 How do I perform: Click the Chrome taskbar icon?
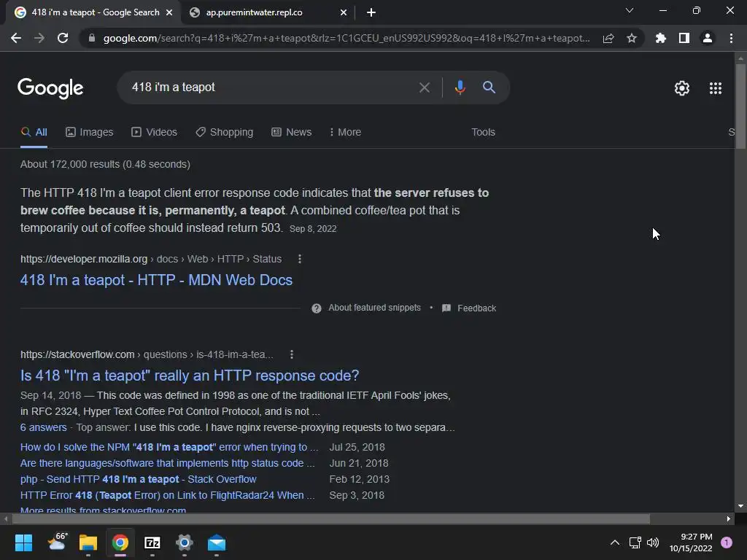click(120, 542)
